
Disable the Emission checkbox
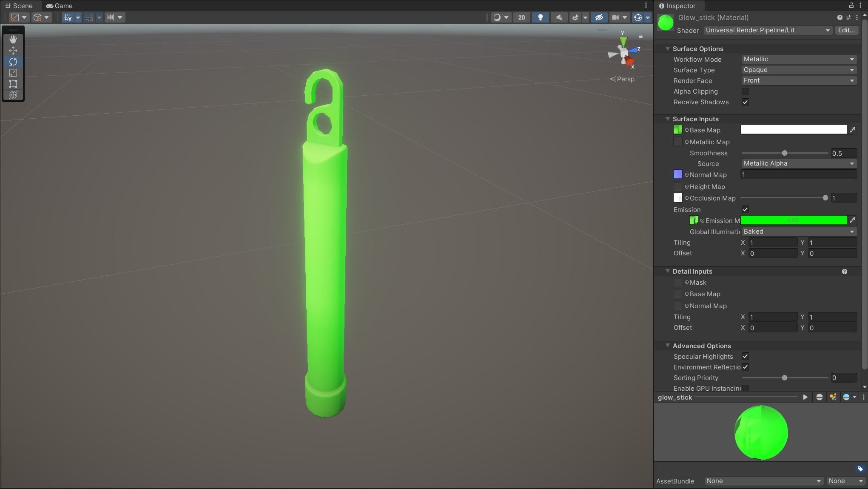tap(745, 209)
